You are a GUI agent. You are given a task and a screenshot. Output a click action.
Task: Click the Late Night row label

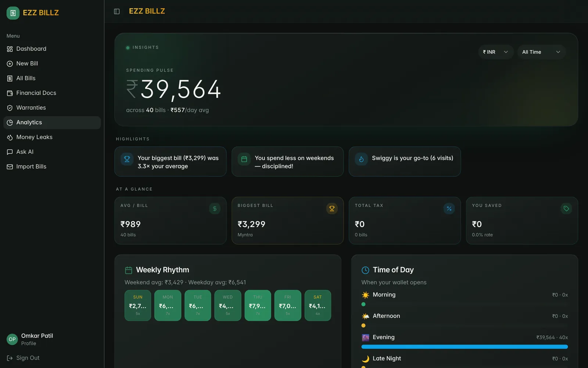(387, 358)
